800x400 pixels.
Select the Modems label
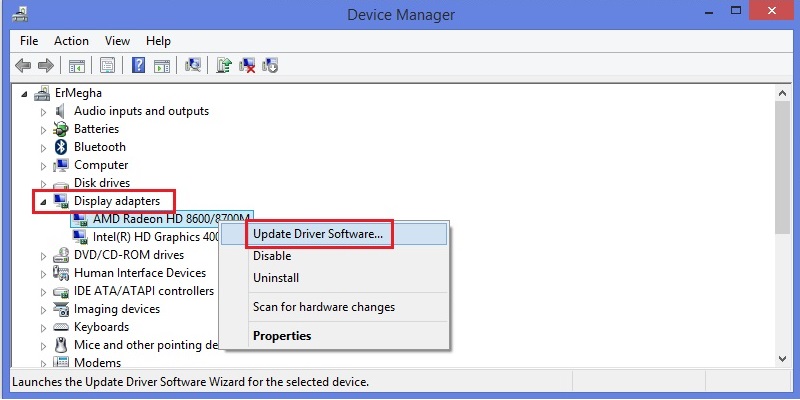coord(97,363)
